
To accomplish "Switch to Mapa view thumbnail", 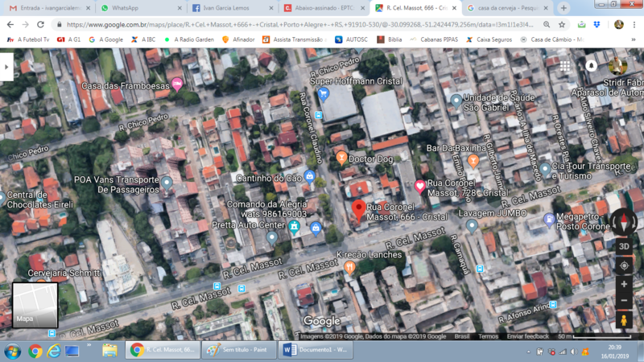I will tap(35, 305).
